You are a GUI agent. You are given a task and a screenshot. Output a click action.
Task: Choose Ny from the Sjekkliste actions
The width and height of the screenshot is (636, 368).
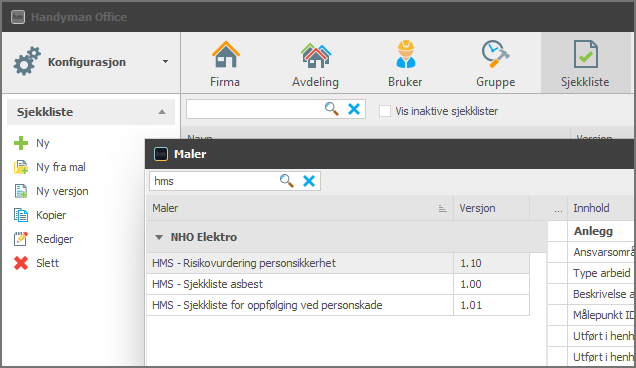tap(43, 143)
